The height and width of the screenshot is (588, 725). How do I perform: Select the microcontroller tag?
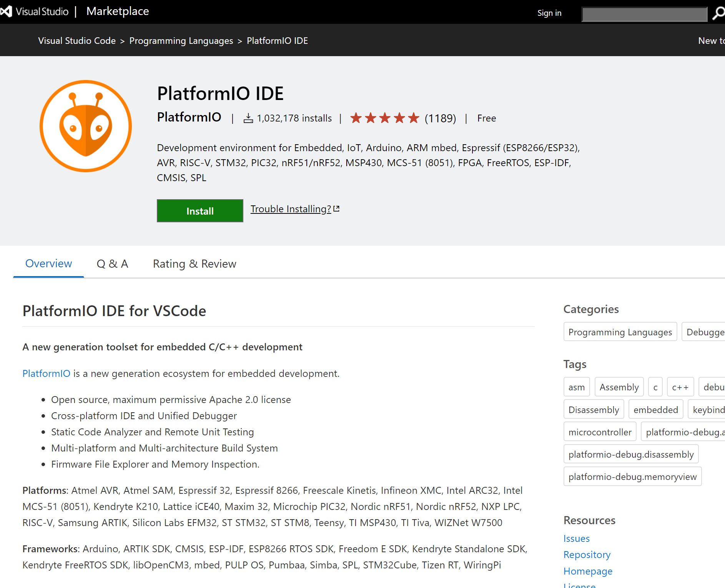coord(600,431)
